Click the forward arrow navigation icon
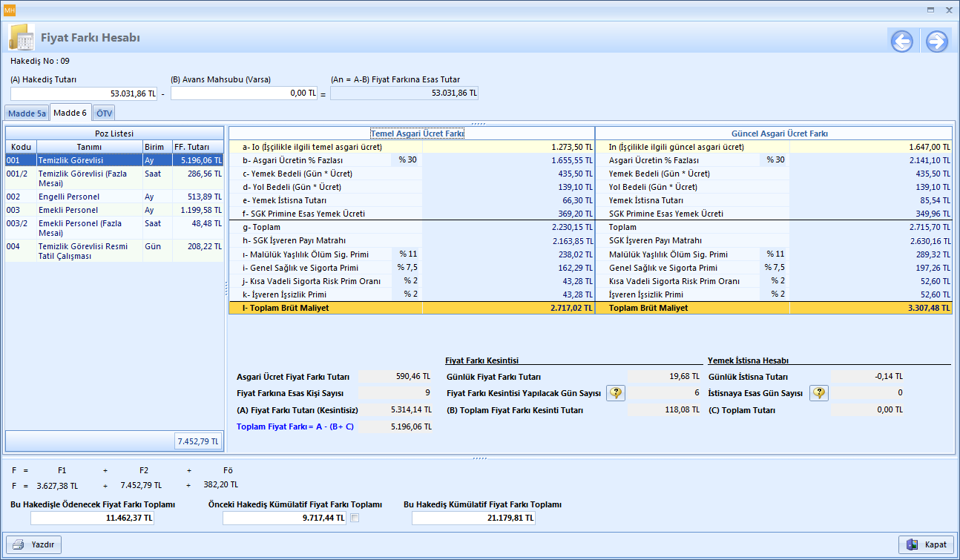 tap(936, 42)
